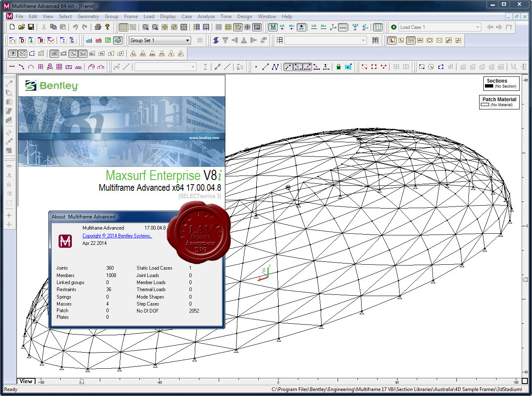The width and height of the screenshot is (532, 396).
Task: Toggle the L load display button
Action: 392,40
